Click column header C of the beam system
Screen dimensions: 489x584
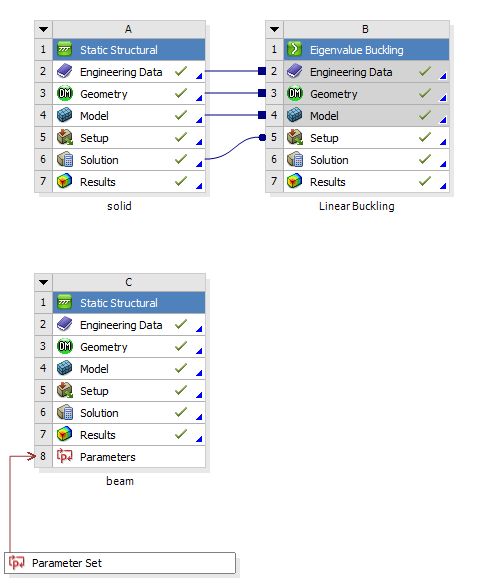click(x=129, y=282)
